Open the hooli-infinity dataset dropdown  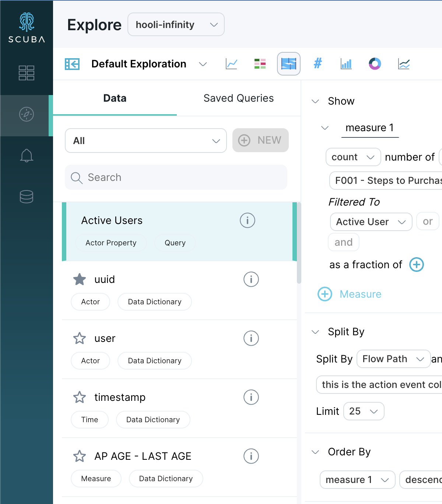[x=176, y=24]
